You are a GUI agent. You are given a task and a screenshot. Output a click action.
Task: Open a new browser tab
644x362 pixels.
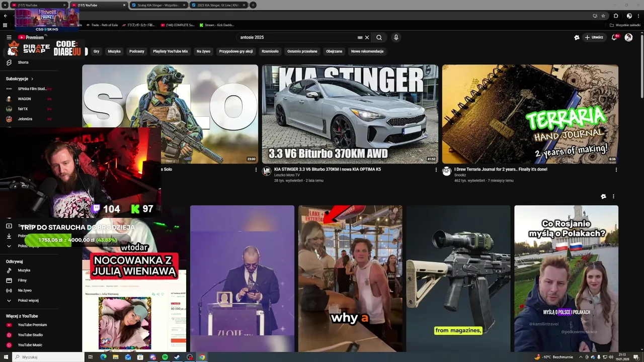[253, 5]
